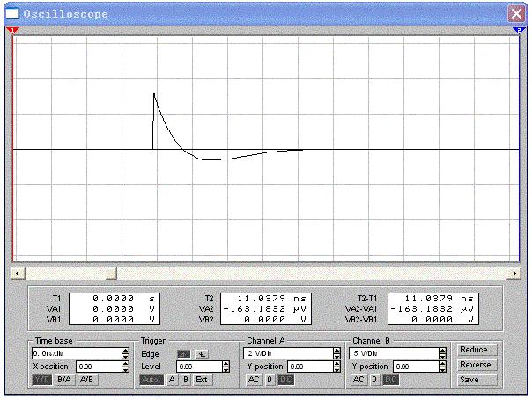Viewport: 532px width, 400px height.
Task: Set Channel B coupling to DC
Action: point(390,380)
